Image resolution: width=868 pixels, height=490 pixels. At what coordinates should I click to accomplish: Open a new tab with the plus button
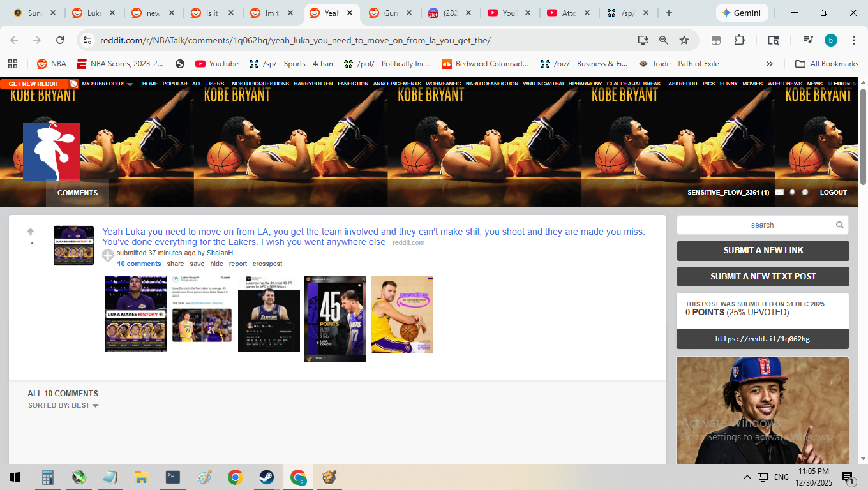coord(668,13)
